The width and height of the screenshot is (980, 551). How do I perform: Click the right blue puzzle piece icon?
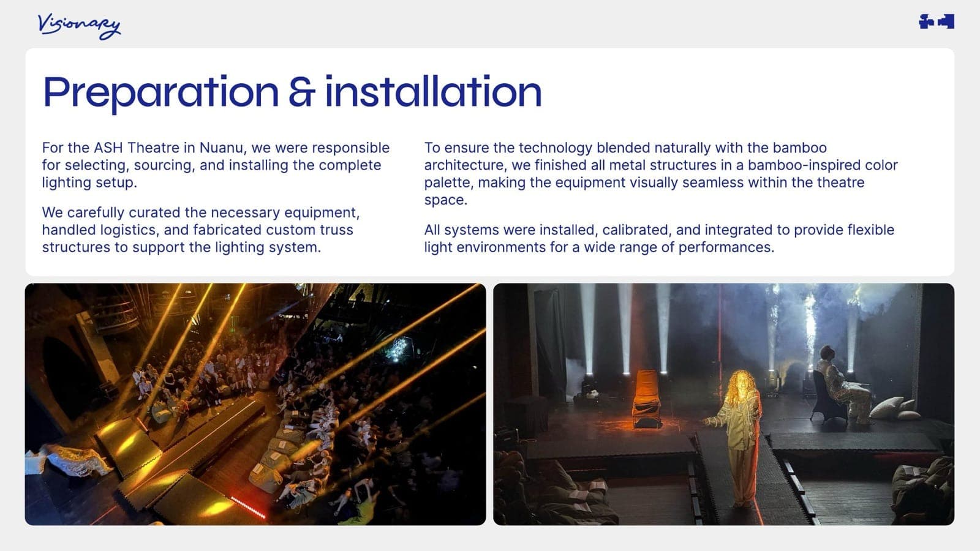946,21
